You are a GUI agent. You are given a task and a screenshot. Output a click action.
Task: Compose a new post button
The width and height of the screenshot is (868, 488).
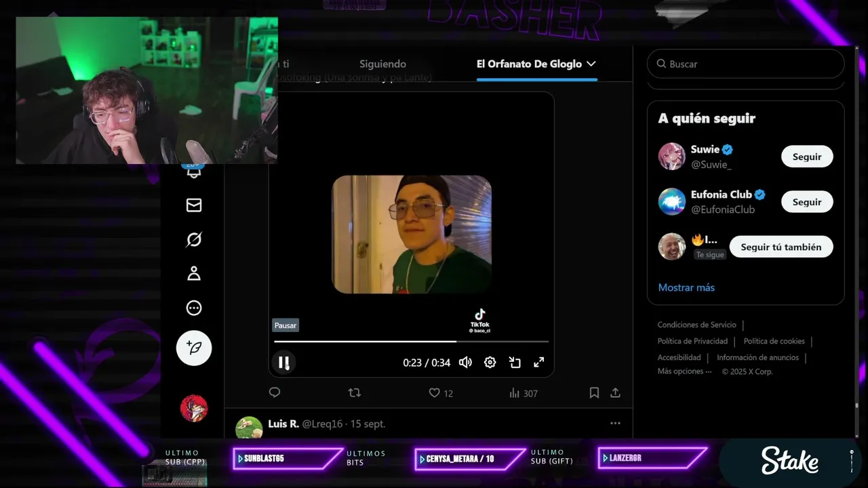[x=194, y=348]
